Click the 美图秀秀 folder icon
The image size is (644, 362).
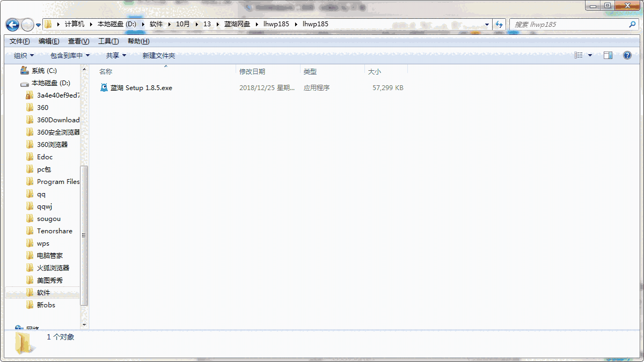pos(30,280)
